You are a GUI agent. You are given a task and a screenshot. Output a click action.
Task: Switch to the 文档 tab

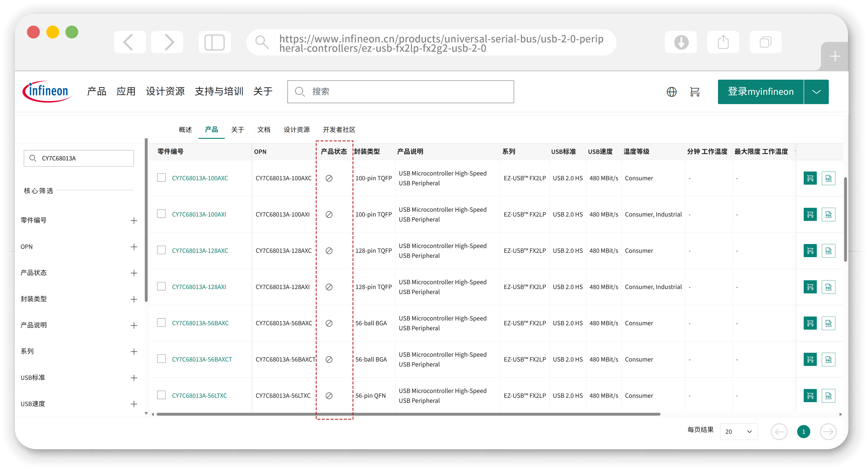[264, 130]
